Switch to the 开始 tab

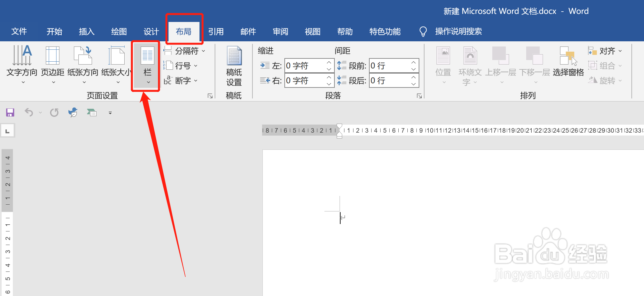[x=54, y=32]
